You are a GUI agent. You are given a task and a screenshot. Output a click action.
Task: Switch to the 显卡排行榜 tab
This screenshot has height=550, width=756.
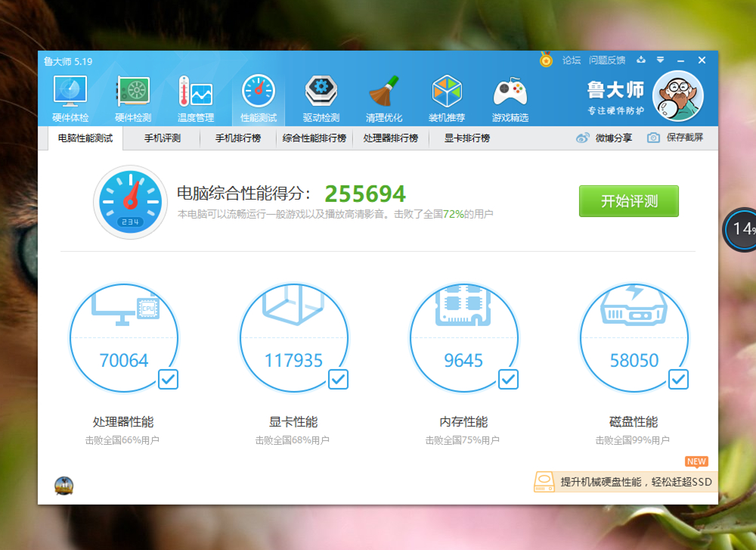466,138
